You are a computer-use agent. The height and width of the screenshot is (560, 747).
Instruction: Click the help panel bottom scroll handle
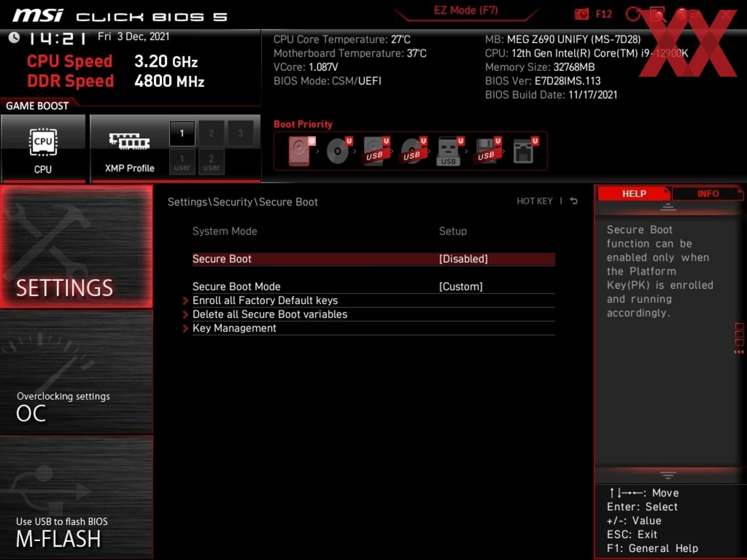[x=668, y=475]
